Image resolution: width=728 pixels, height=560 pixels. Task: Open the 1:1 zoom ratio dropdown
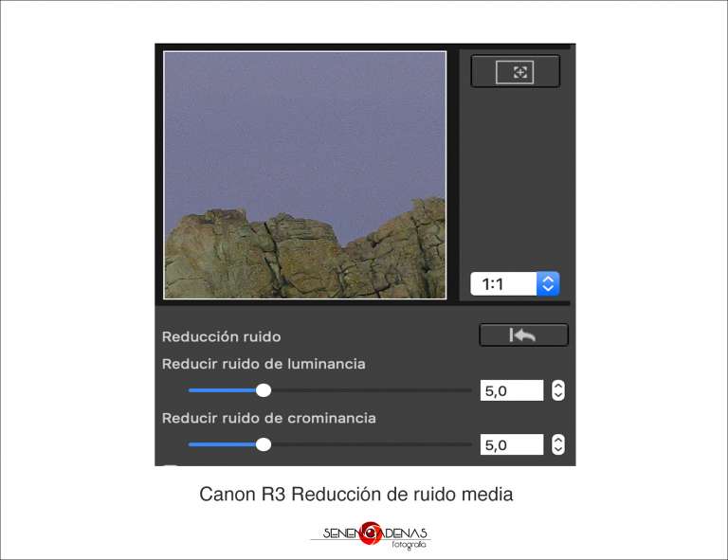point(515,283)
